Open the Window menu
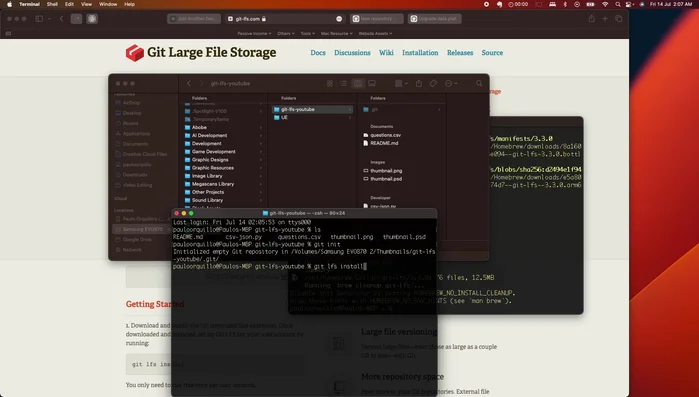Screen dimensions: 699x397 tap(108, 4)
